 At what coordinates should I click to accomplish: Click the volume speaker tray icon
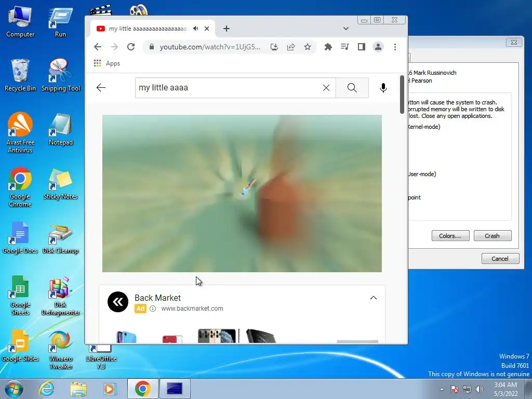click(x=480, y=389)
